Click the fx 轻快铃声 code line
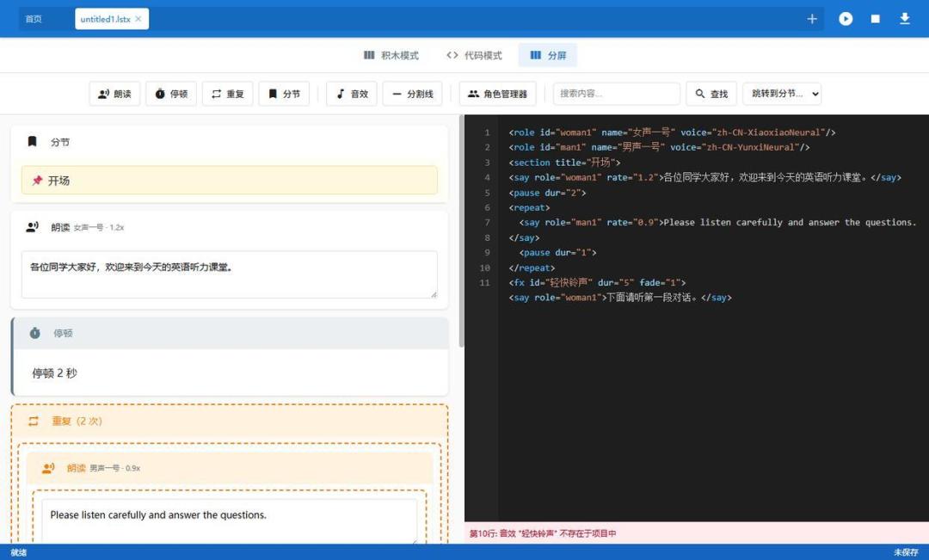929x560 pixels. click(597, 283)
